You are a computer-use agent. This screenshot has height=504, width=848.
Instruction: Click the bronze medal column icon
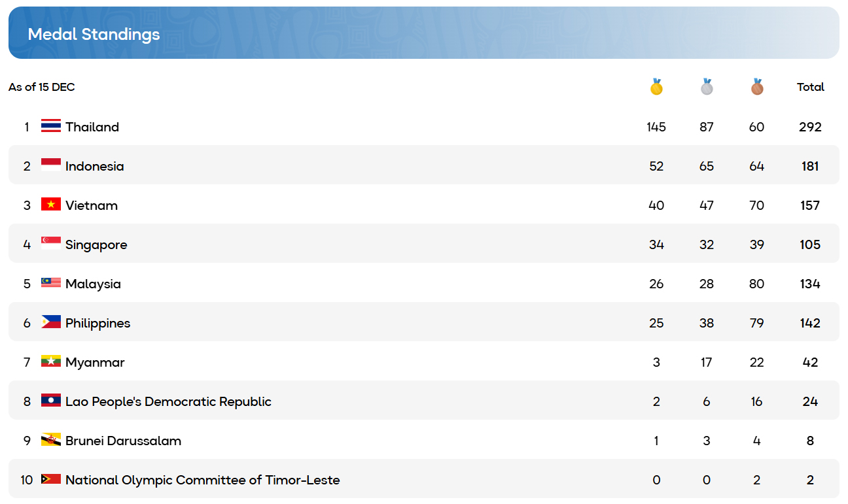(x=756, y=87)
